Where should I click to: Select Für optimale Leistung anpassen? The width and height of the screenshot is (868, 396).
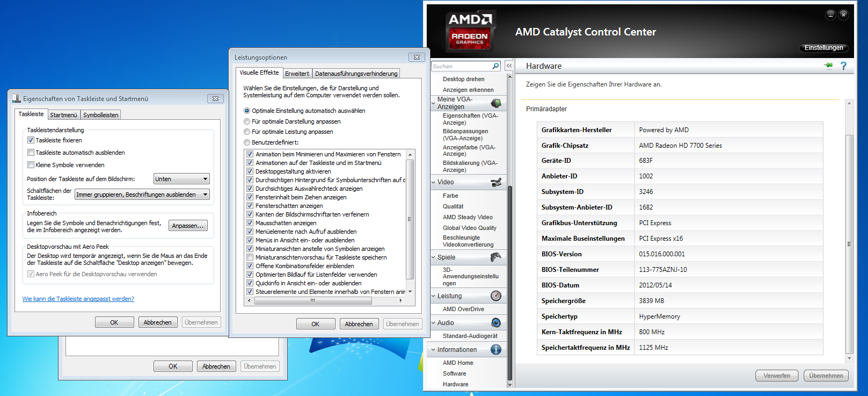click(247, 132)
